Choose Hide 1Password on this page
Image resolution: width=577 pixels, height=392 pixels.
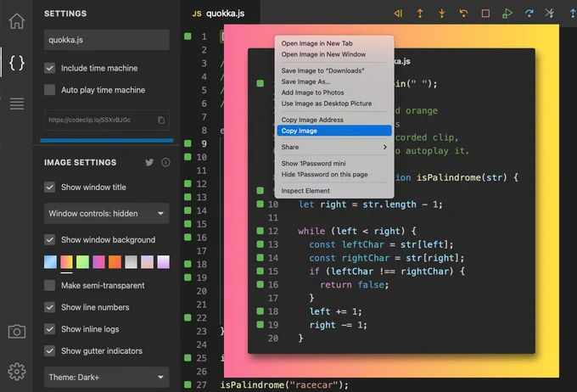(x=334, y=175)
